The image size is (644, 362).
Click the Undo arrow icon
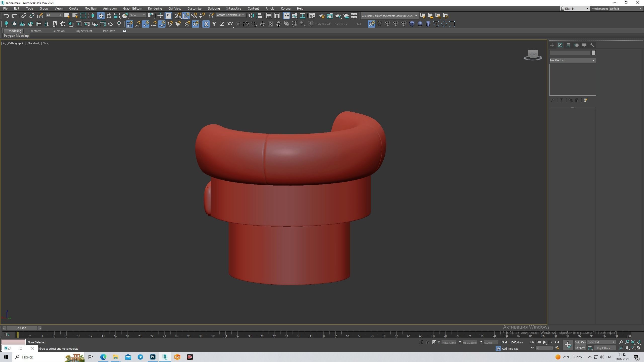pyautogui.click(x=6, y=16)
